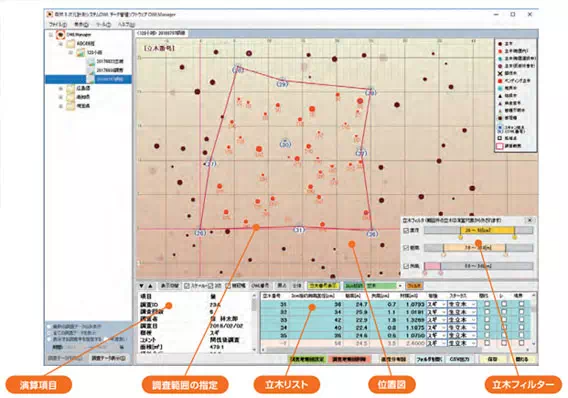Screen dimensions: 568x398
Task: Click the folder icon of the 123 sub-compartment
Action: click(x=80, y=52)
